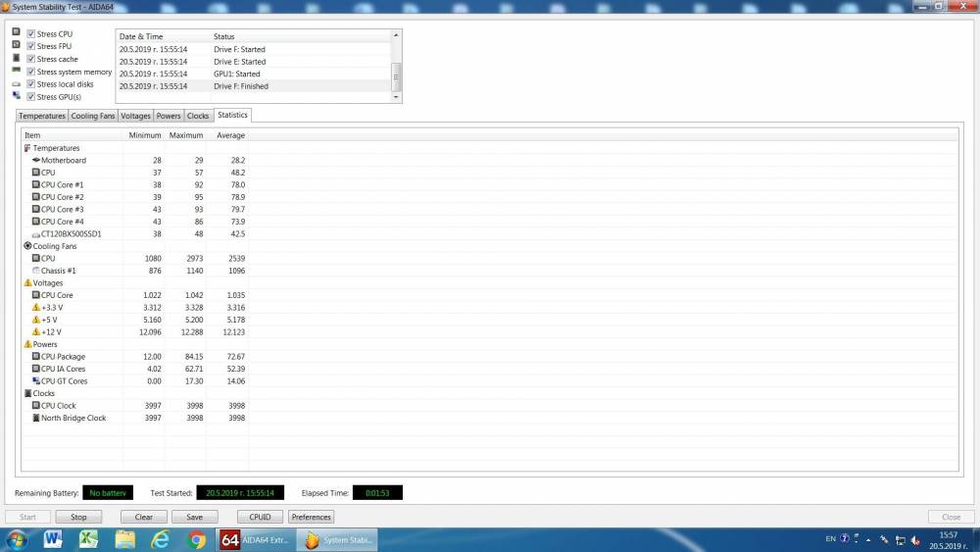Save the stability test results

194,517
